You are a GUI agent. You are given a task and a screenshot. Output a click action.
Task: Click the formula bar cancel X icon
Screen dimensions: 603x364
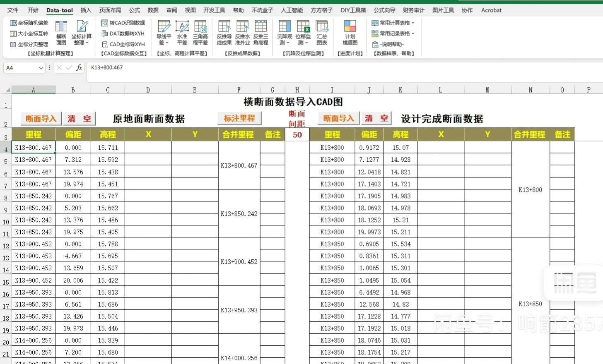pyautogui.click(x=59, y=68)
